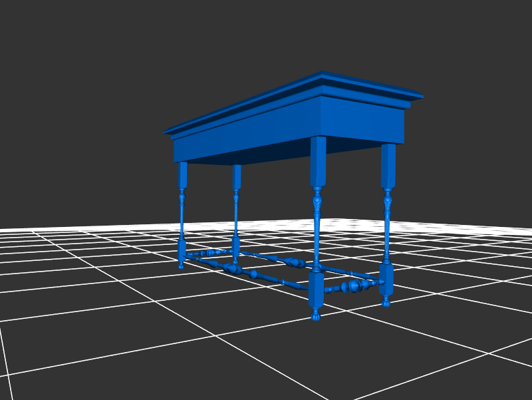The width and height of the screenshot is (532, 400).
Task: Click the foot of the third-from-left leg
Action: [316, 313]
